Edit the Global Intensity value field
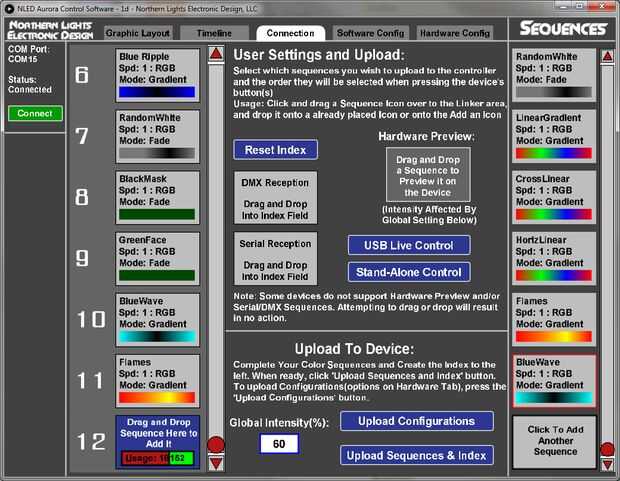 point(279,443)
